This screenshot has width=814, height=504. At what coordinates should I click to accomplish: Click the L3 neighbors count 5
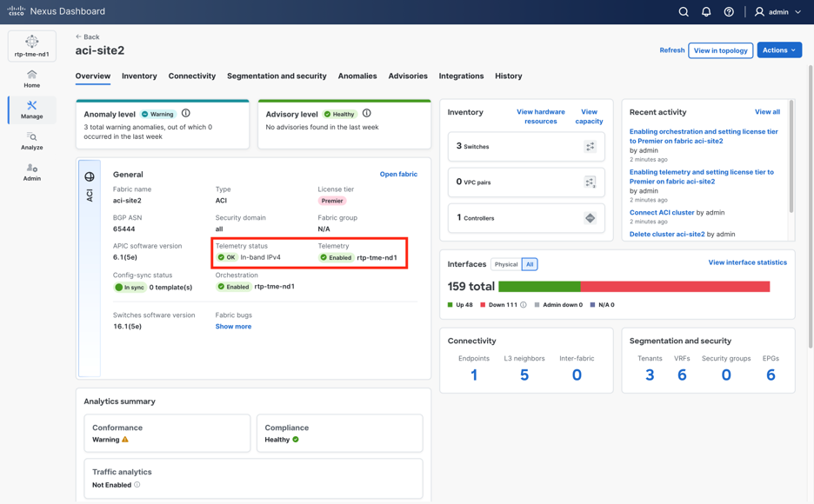coord(524,375)
